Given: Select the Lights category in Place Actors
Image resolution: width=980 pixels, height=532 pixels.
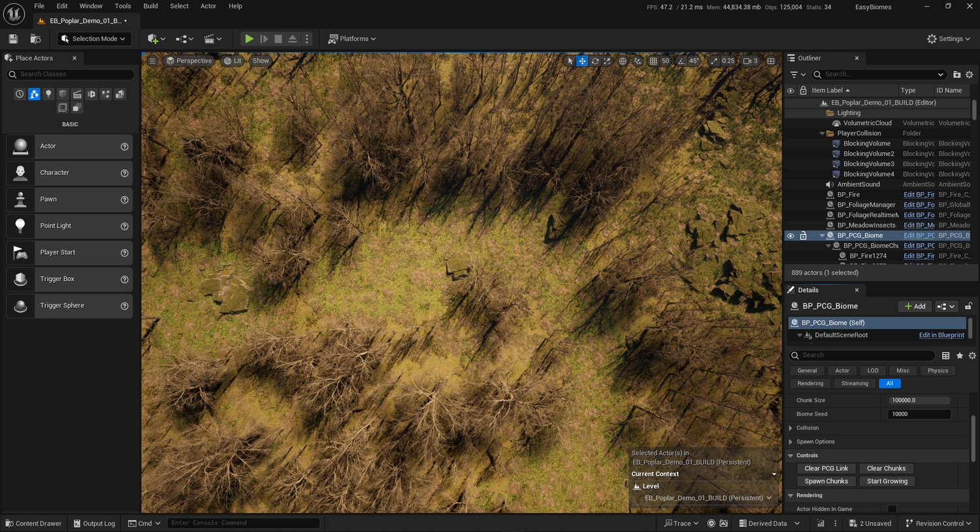Looking at the screenshot, I should [x=48, y=93].
